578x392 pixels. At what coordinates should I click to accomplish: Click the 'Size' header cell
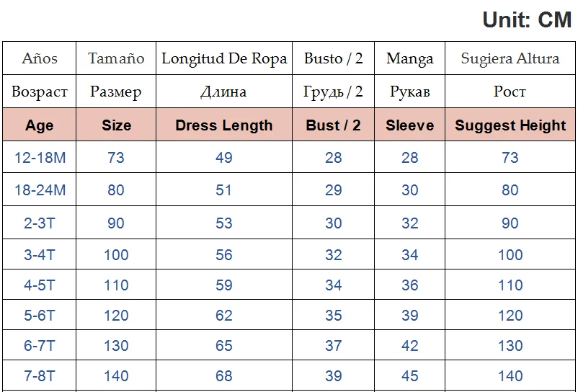click(x=116, y=125)
